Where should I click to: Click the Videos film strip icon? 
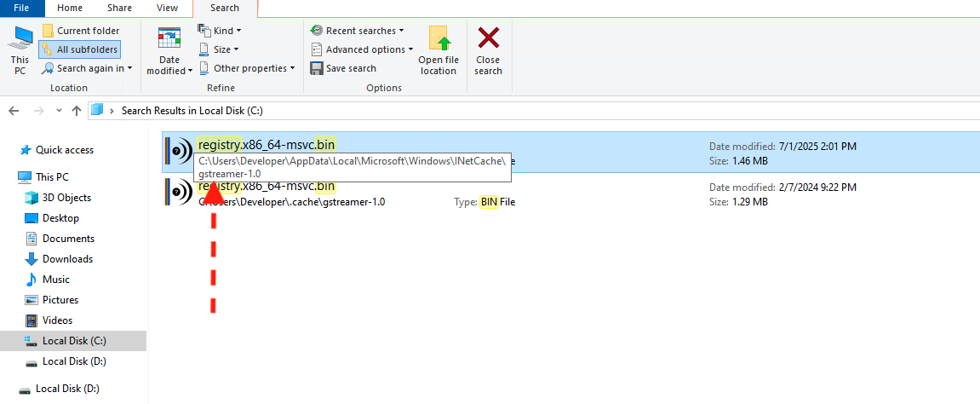point(32,320)
